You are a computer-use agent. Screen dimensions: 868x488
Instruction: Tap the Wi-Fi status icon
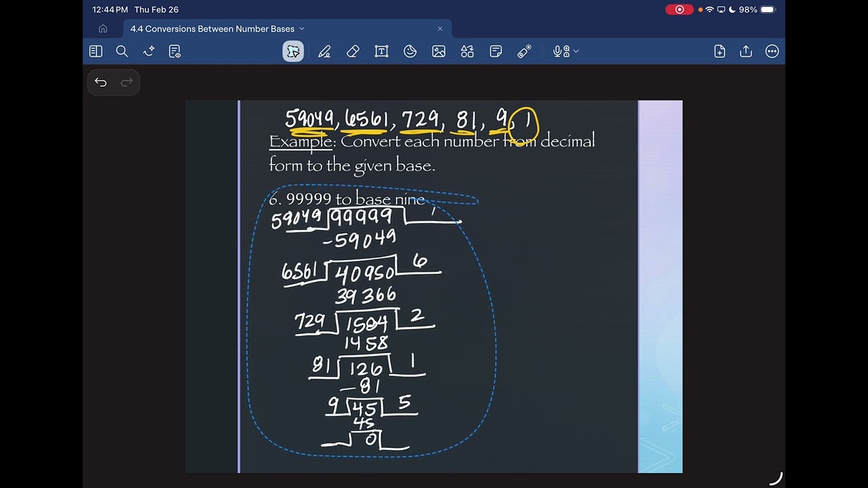[x=709, y=9]
